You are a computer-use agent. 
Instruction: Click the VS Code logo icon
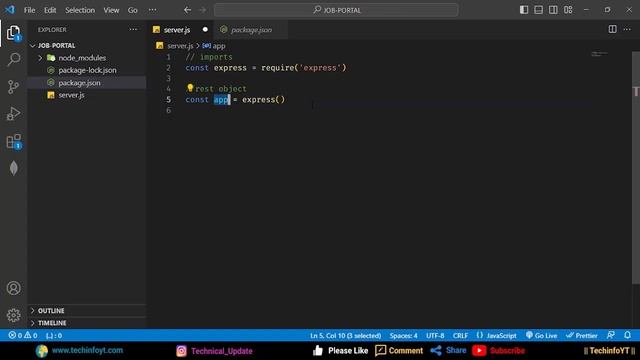coord(10,10)
